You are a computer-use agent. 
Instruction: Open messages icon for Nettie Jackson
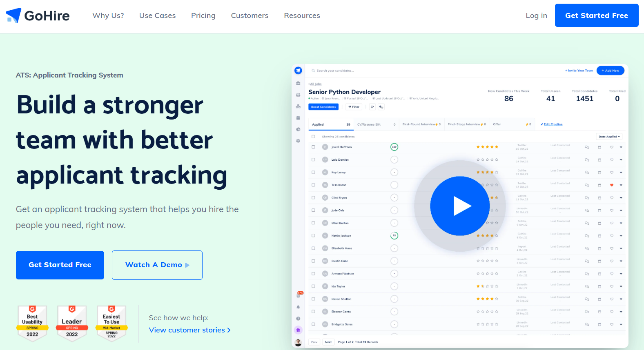(587, 236)
